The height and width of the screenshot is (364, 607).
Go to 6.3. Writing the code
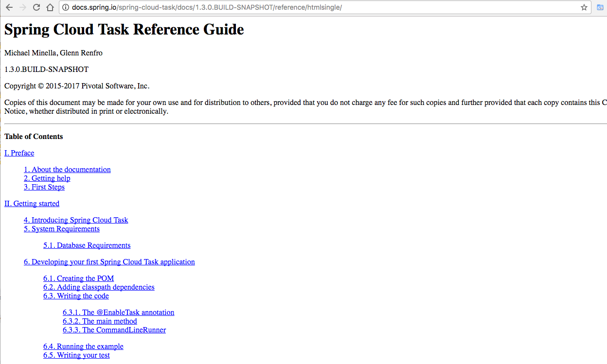[76, 296]
